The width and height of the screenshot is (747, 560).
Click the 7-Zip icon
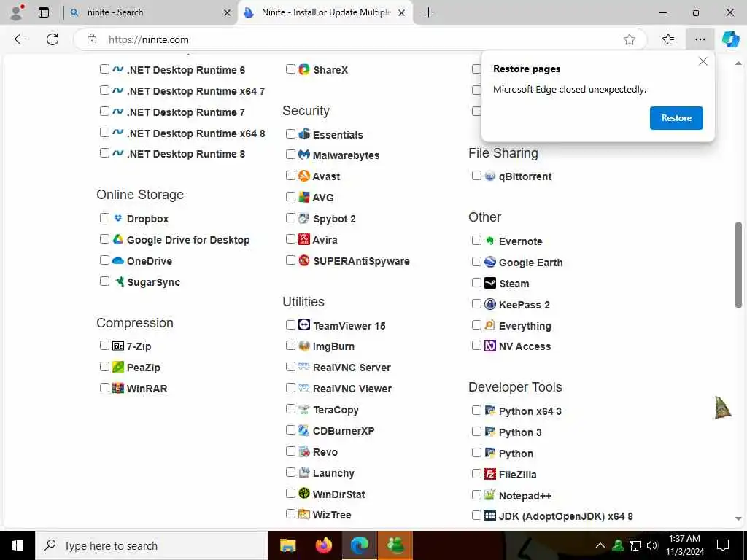pos(118,346)
